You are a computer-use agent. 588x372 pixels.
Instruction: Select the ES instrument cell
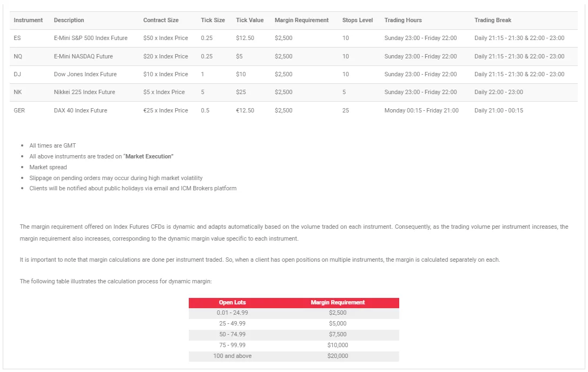point(17,38)
